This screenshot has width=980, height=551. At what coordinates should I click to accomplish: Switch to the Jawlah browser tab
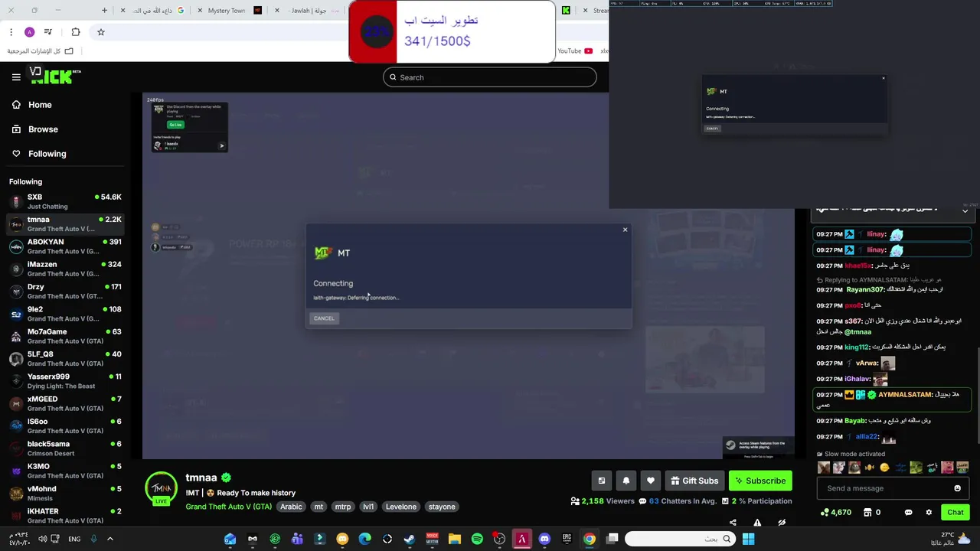(309, 11)
